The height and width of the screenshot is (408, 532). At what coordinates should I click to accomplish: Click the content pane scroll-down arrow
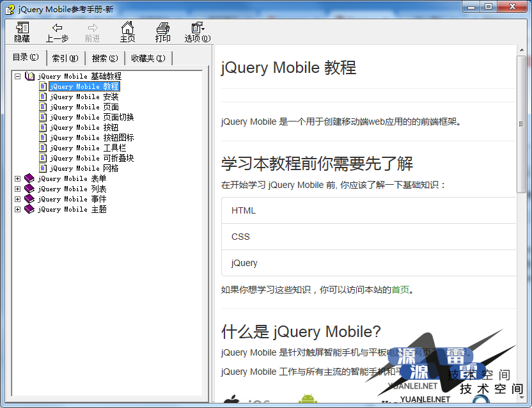(522, 398)
